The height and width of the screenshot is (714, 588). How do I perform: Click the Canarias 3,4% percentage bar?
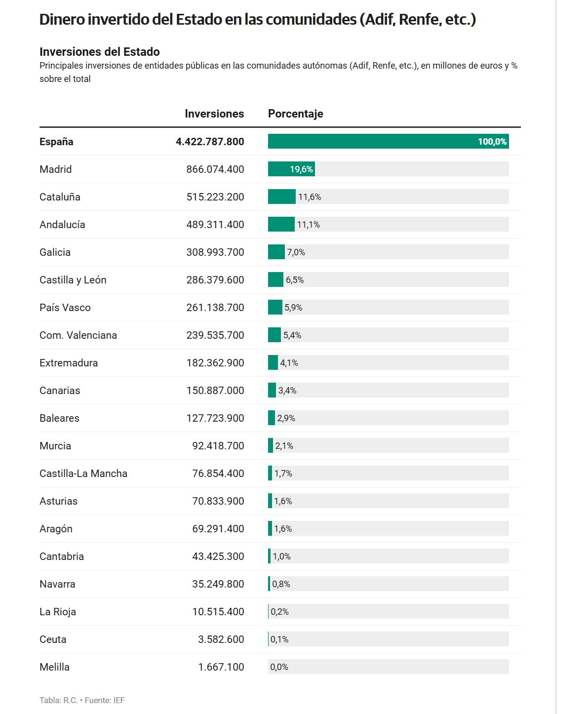point(272,391)
